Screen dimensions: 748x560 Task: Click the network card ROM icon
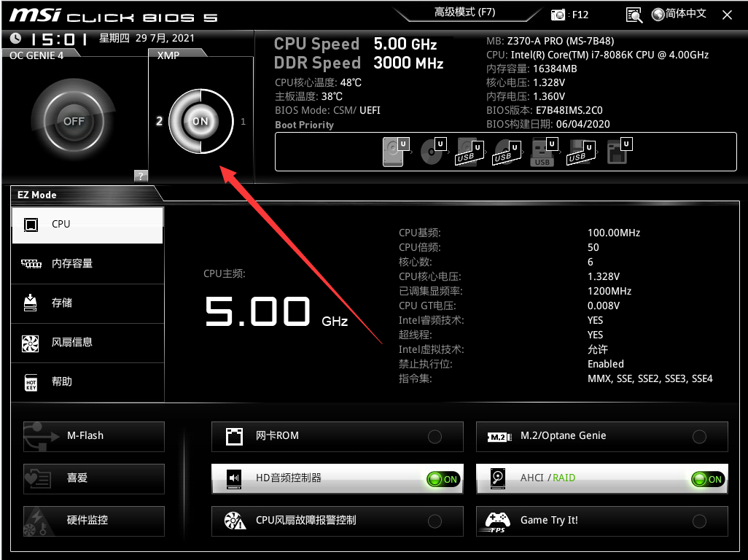(x=234, y=436)
